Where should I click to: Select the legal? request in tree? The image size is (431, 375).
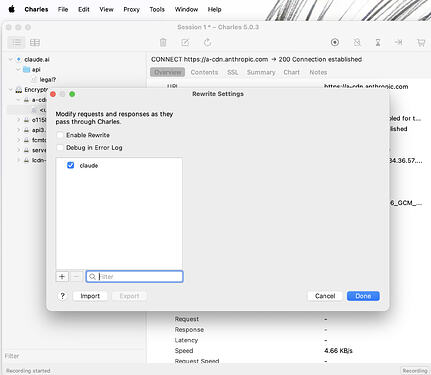[x=48, y=80]
